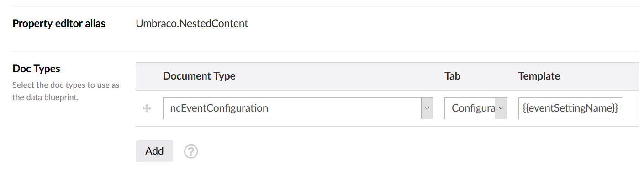This screenshot has height=171, width=644.
Task: Open the help question mark icon
Action: (191, 151)
